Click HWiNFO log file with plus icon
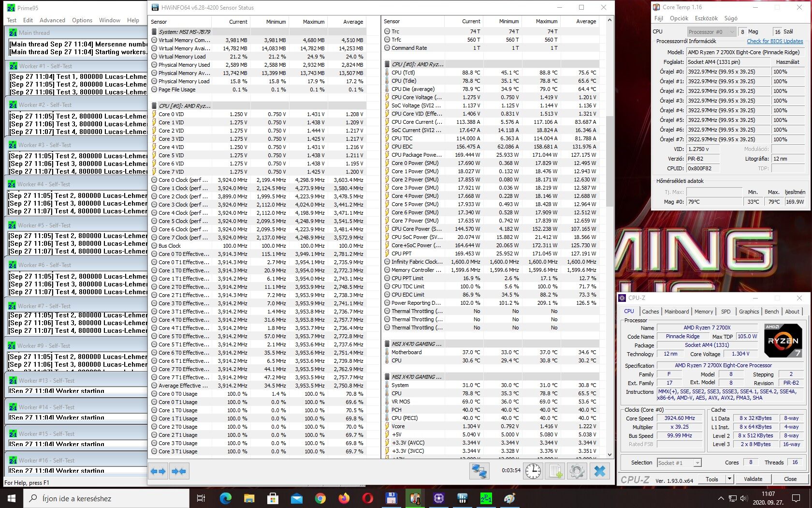Screen dimensions: 812x508 click(555, 471)
